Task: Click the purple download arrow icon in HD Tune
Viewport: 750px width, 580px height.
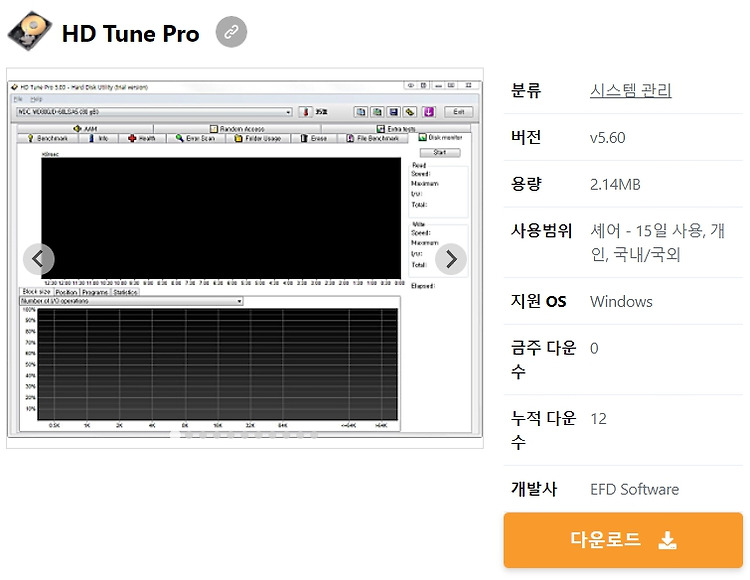Action: tap(429, 112)
